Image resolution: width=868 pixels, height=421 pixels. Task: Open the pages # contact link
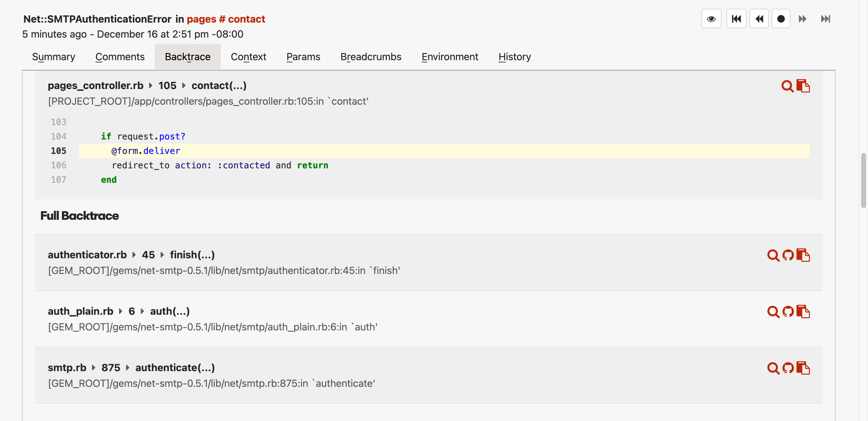[226, 19]
